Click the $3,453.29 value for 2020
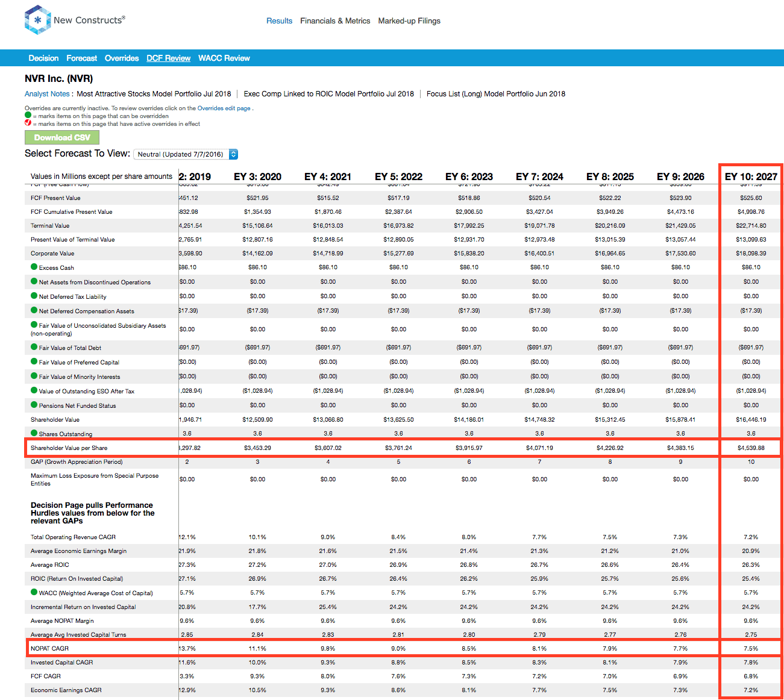The height and width of the screenshot is (700, 784). pos(257,448)
